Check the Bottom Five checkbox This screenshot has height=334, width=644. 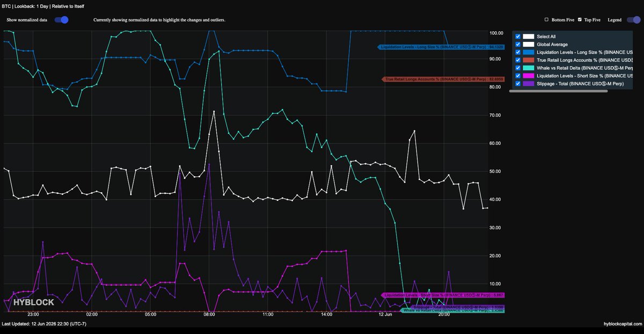tap(546, 20)
